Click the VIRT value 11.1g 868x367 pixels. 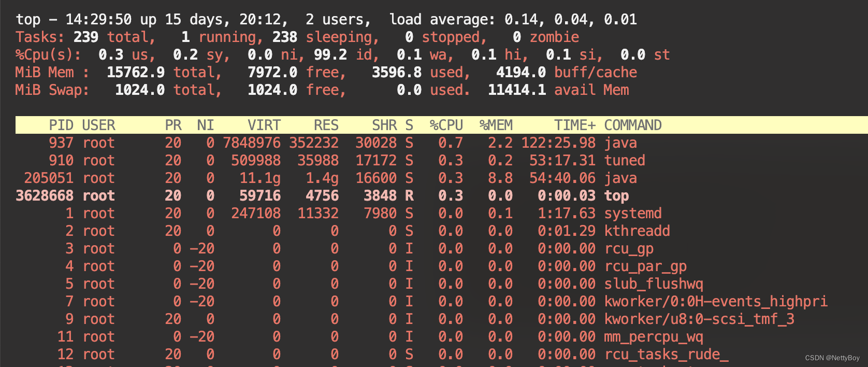click(260, 179)
